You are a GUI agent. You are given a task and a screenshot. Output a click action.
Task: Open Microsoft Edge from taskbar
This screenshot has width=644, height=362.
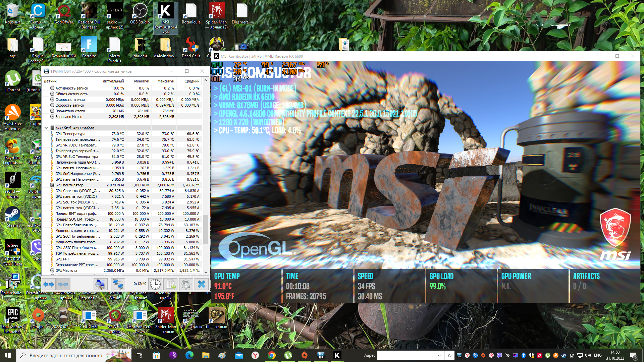click(x=190, y=355)
